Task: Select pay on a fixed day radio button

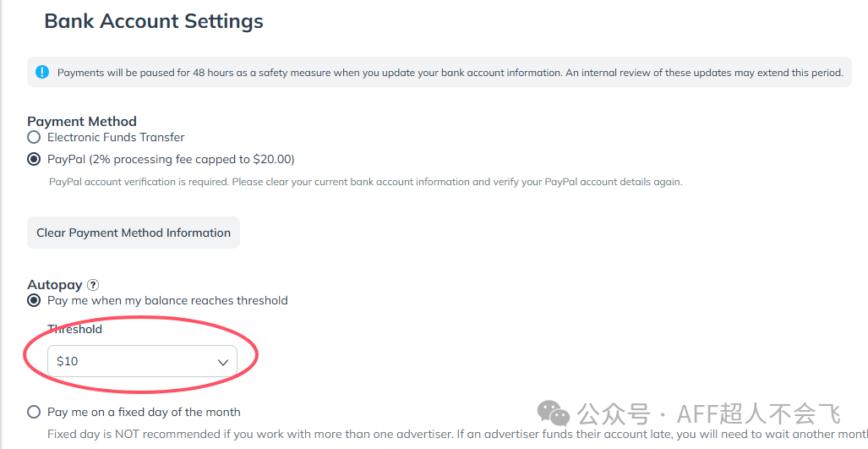Action: pos(34,412)
